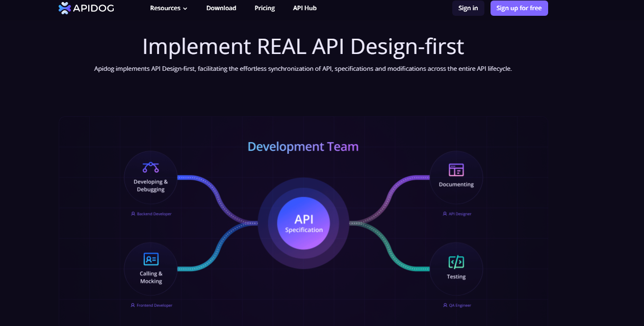Screen dimensions: 644x326
Task: Click the central API Specification circle
Action: click(303, 223)
